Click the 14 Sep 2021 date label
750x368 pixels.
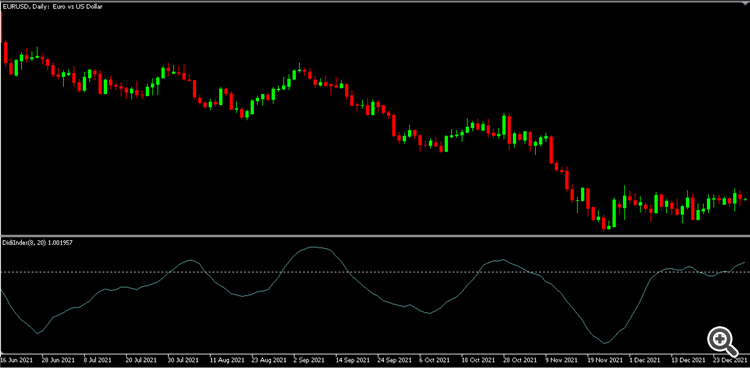click(x=352, y=359)
